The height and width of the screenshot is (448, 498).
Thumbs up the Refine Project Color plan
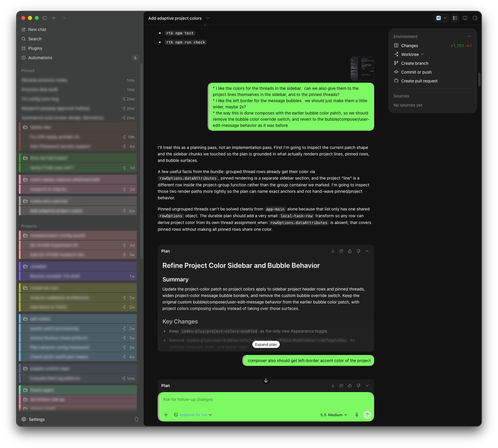pos(350,251)
